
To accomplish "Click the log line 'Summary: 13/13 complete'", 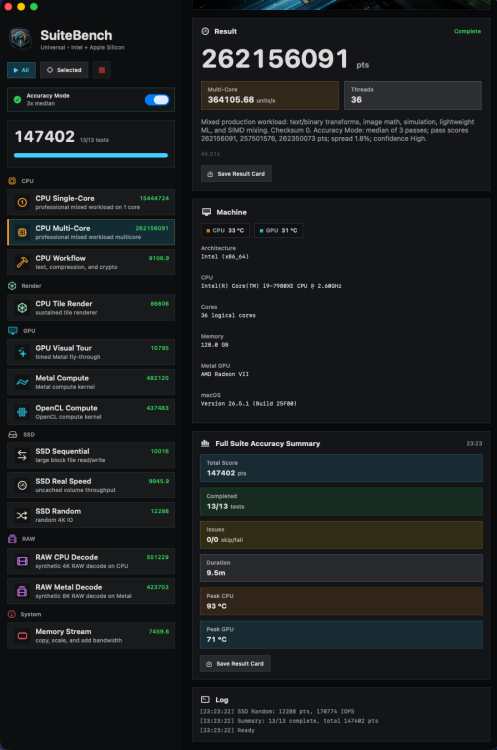I will point(288,721).
